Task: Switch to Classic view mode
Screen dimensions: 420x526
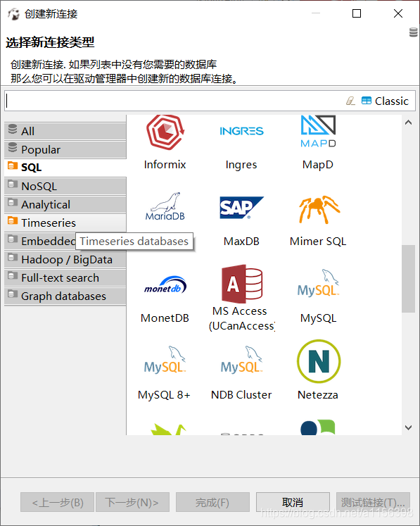Action: tap(385, 101)
